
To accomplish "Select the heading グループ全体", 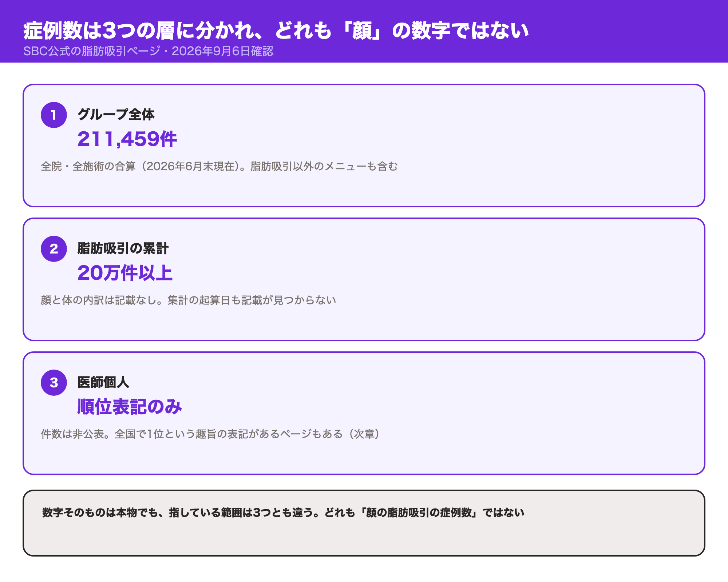I will [116, 115].
